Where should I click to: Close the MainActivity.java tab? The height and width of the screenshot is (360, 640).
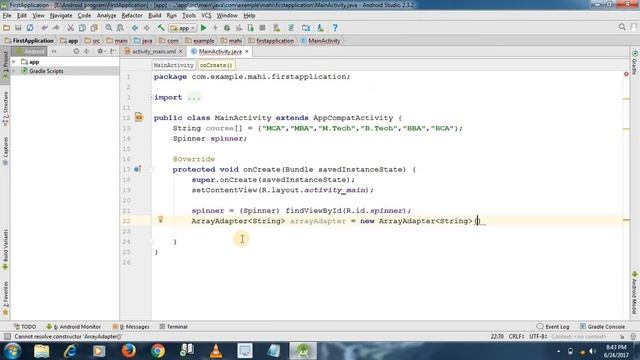[247, 51]
